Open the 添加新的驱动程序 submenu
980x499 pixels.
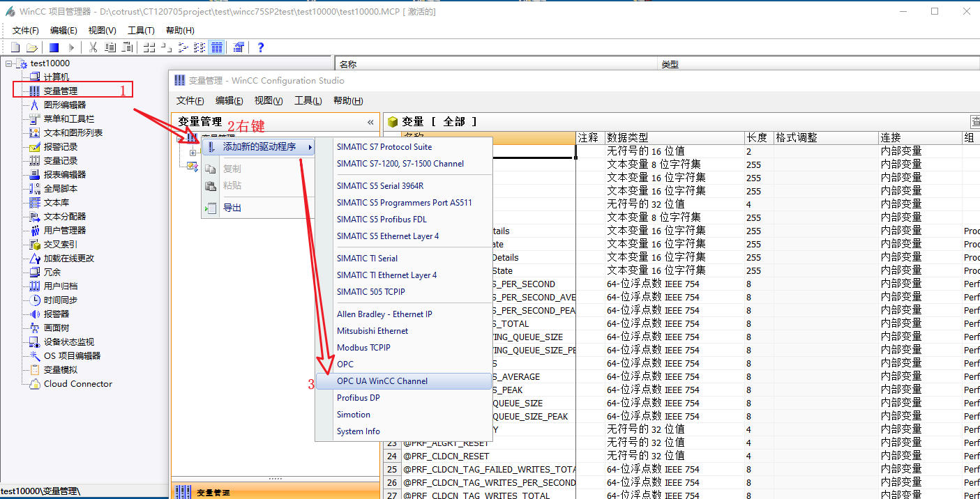(258, 147)
